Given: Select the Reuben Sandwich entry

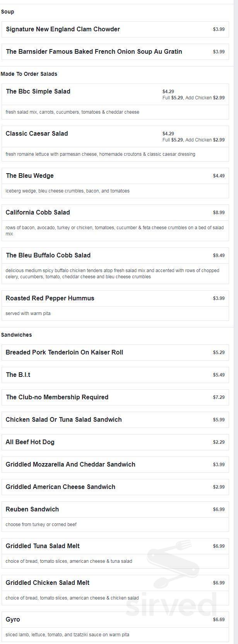Looking at the screenshot, I should point(115,516).
